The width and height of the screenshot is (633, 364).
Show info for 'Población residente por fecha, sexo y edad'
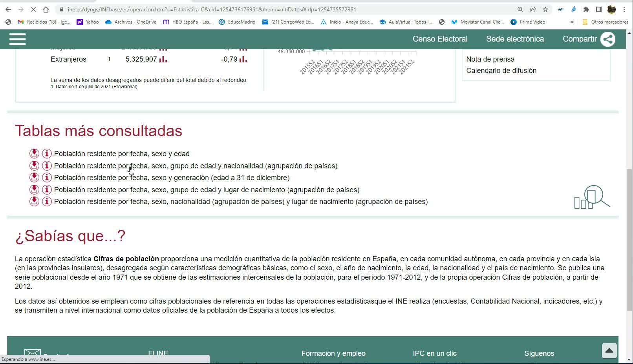[47, 153]
